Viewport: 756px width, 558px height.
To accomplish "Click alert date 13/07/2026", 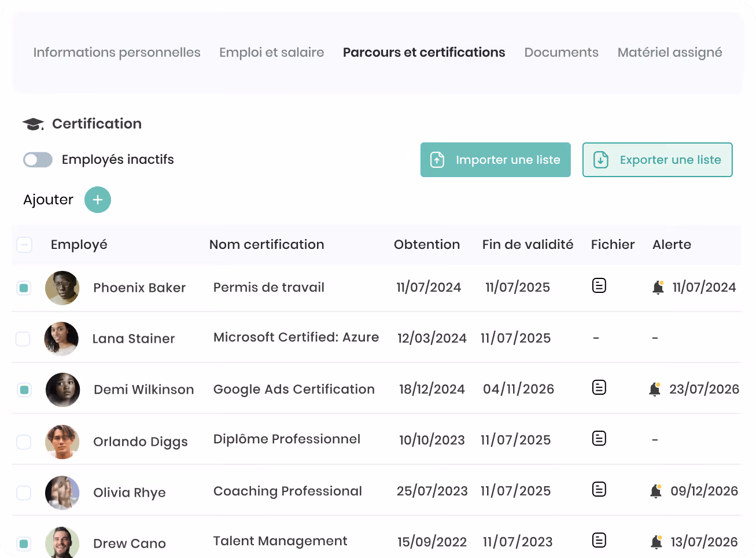I will tap(705, 542).
